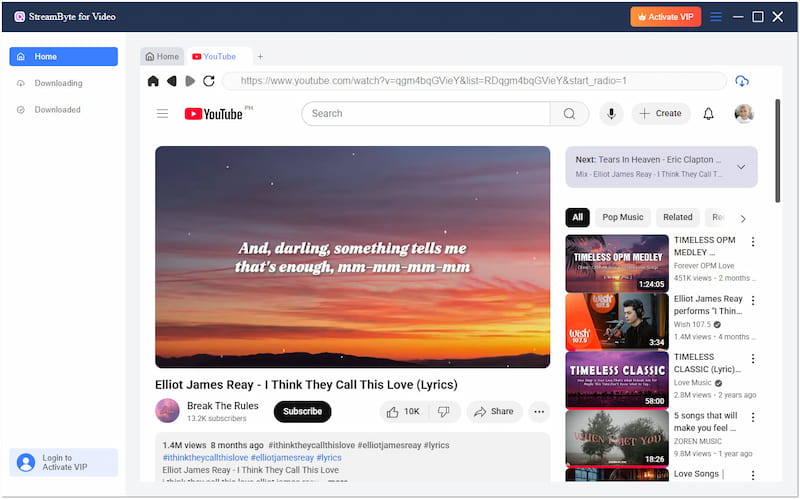Click the voice search microphone icon

click(x=611, y=114)
